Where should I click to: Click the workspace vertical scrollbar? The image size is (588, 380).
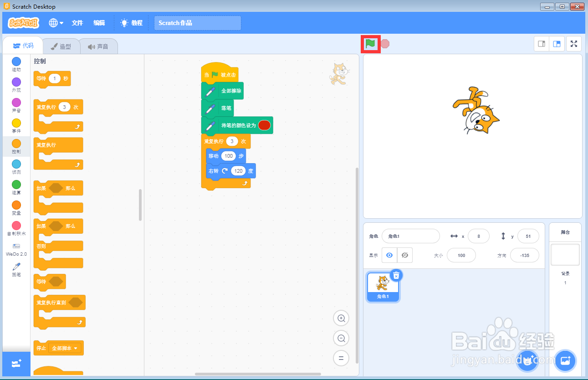click(x=357, y=265)
